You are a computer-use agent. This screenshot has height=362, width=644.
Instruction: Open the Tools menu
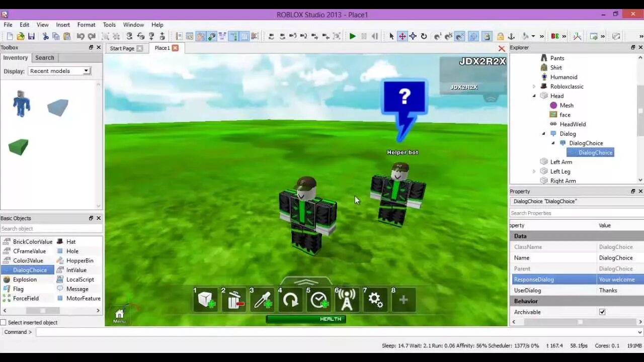[109, 25]
